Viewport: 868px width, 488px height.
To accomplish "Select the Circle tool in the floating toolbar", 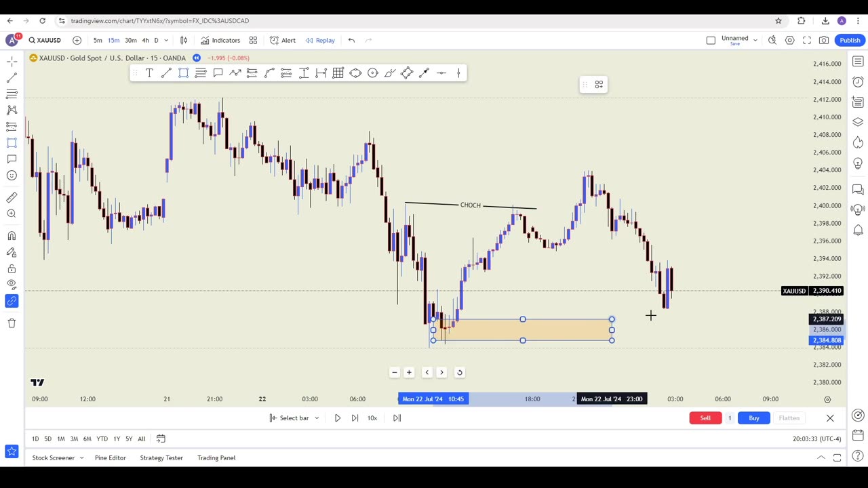I will point(372,73).
